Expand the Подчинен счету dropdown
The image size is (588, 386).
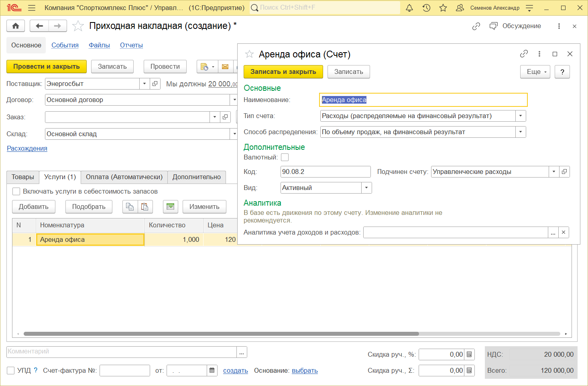click(x=554, y=172)
